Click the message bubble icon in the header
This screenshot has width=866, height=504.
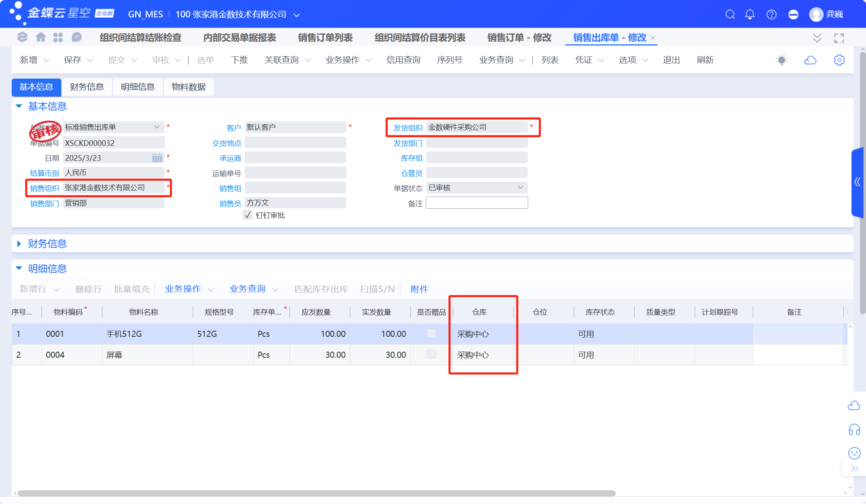[x=793, y=15]
